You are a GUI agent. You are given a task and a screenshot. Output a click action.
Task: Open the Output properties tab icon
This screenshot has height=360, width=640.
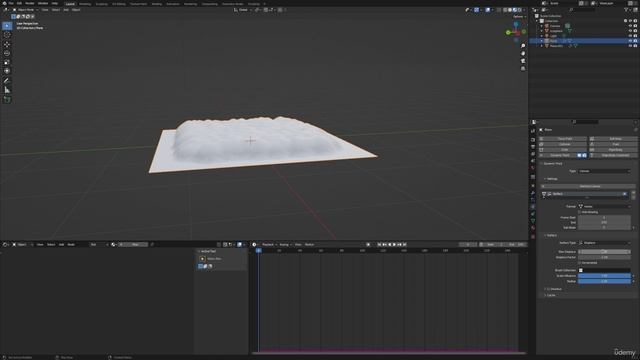point(533,147)
